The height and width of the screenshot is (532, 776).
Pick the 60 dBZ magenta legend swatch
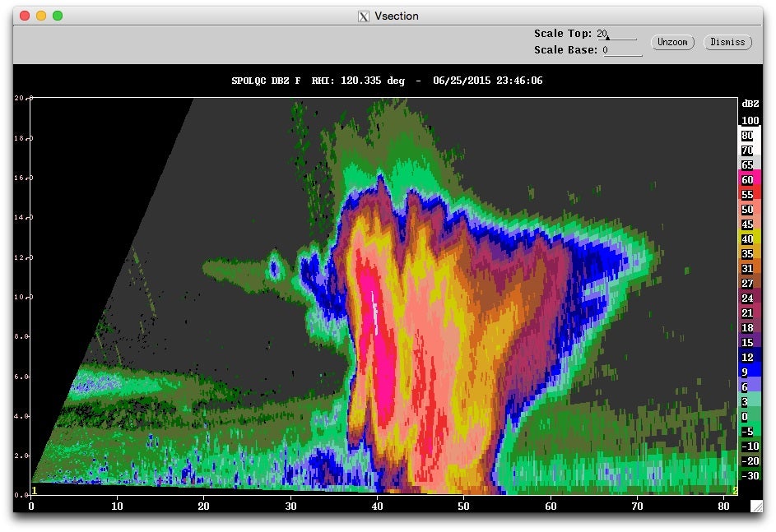(x=750, y=180)
